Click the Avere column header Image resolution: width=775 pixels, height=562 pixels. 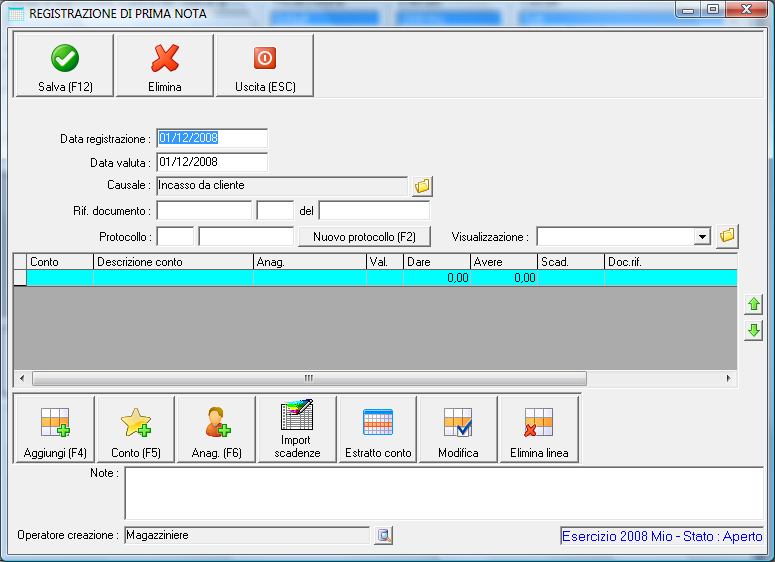click(x=504, y=262)
